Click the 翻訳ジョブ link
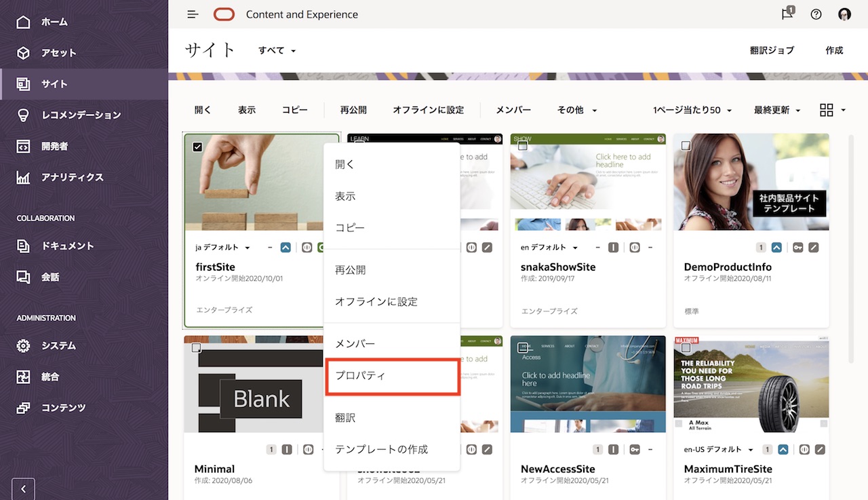This screenshot has width=868, height=500. tap(772, 50)
